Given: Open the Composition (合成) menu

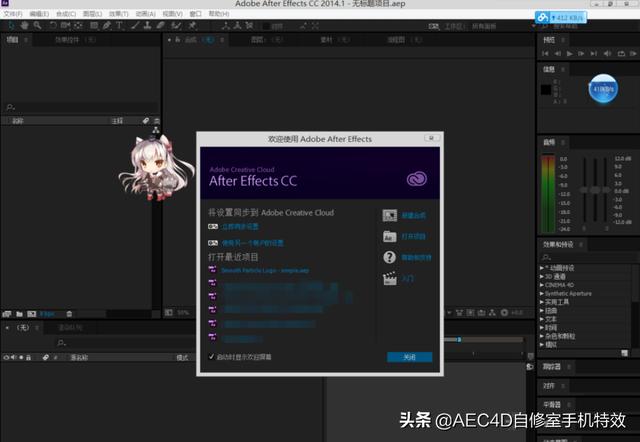Looking at the screenshot, I should pos(66,14).
